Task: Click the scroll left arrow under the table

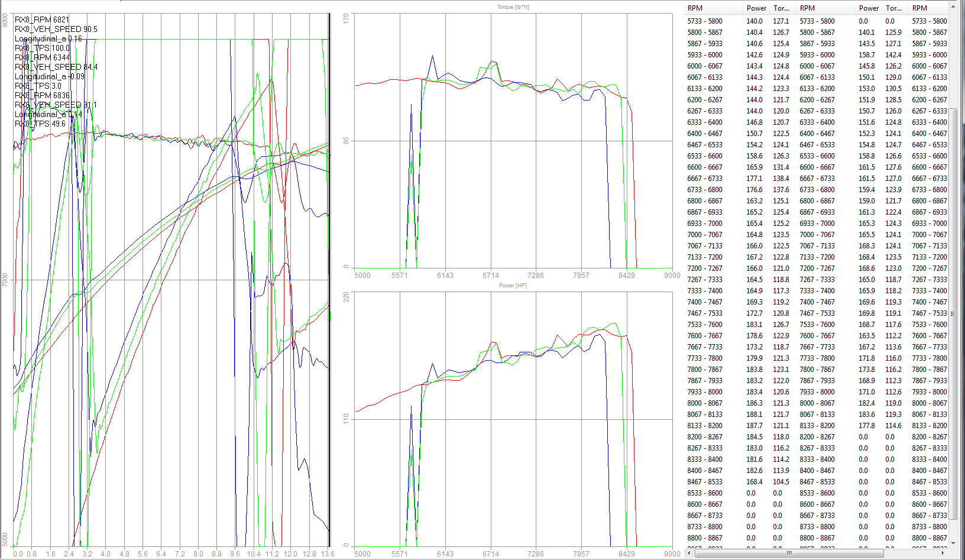Action: tap(689, 553)
